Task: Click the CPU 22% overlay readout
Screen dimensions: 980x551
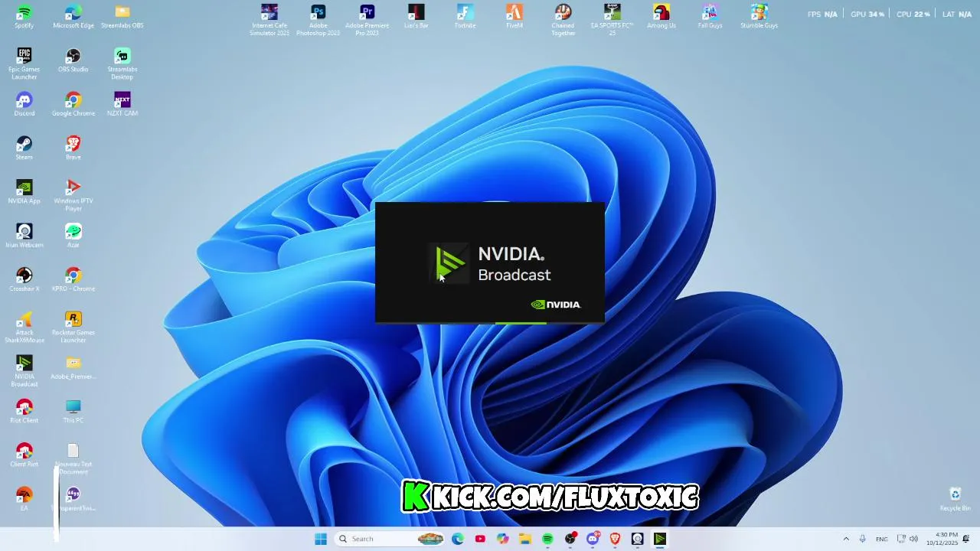Action: point(913,14)
